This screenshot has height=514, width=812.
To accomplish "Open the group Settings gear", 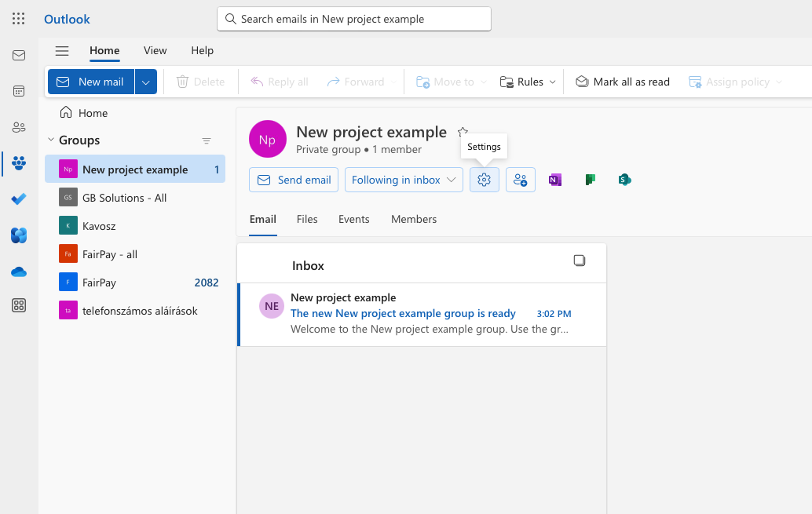I will 484,180.
